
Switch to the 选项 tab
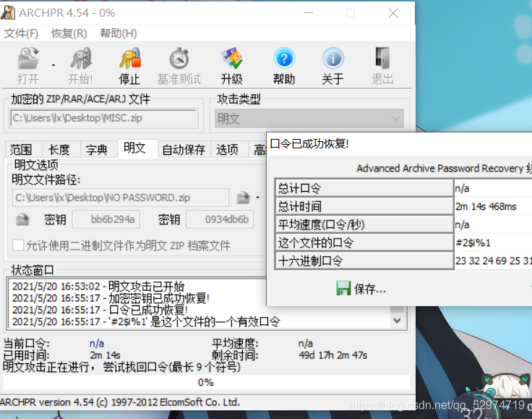[227, 149]
